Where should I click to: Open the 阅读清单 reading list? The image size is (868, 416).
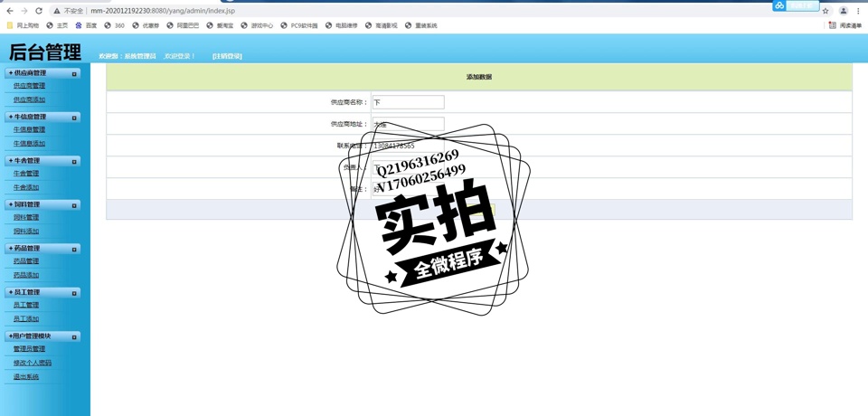tap(845, 25)
